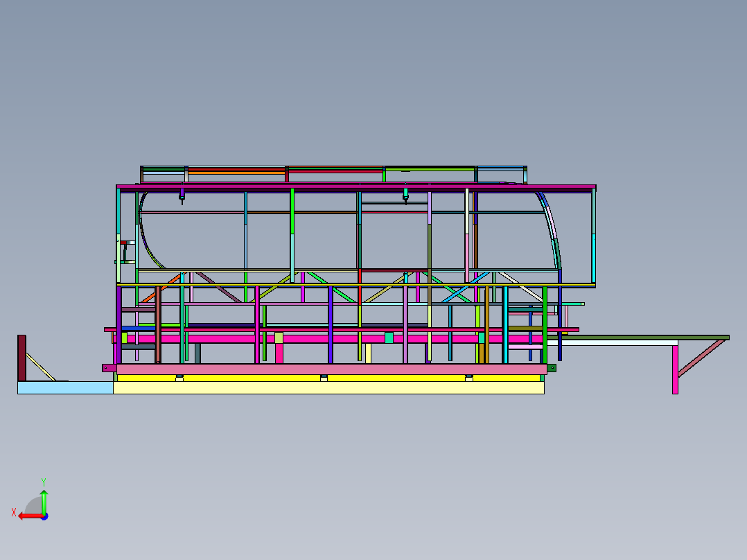Select the dark maroon vertical post
This screenshot has width=747, height=560.
pyautogui.click(x=21, y=358)
